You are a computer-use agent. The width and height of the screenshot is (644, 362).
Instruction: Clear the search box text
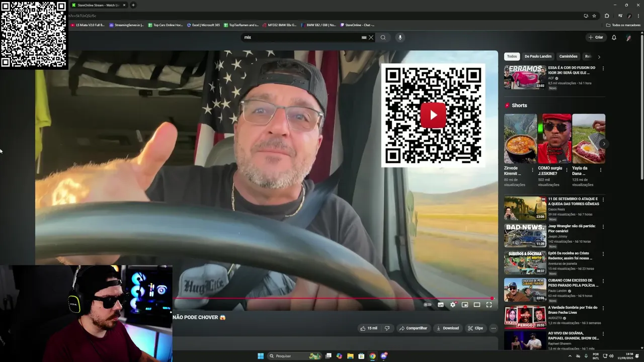[x=371, y=37]
